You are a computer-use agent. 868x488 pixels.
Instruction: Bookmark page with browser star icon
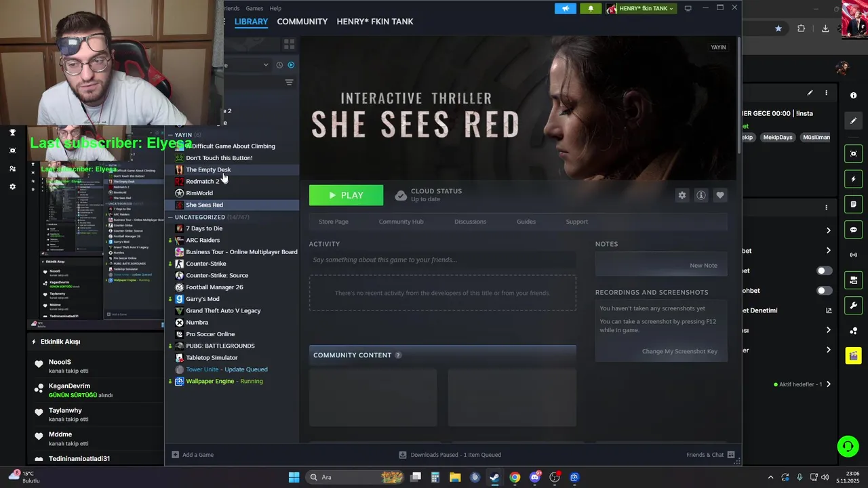pyautogui.click(x=778, y=28)
